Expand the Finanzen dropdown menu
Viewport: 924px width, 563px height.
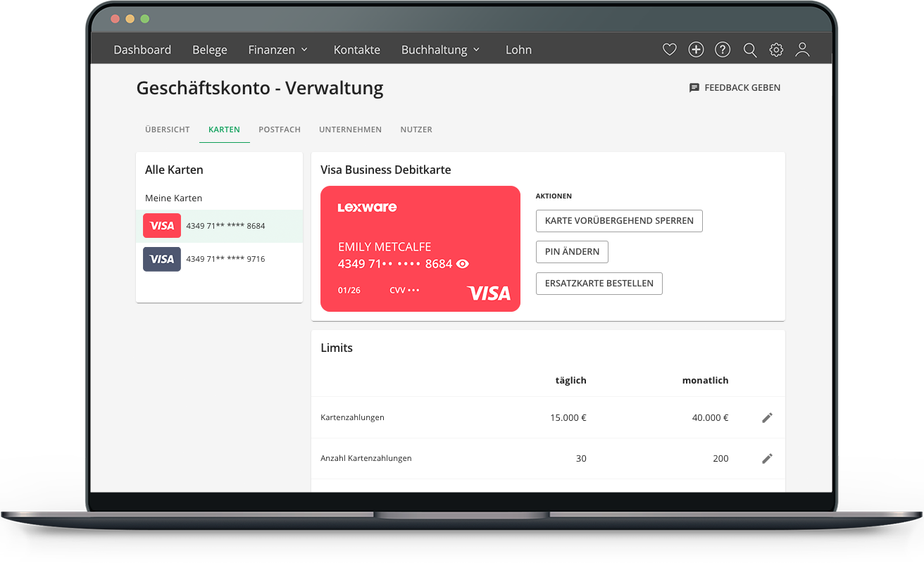click(278, 50)
